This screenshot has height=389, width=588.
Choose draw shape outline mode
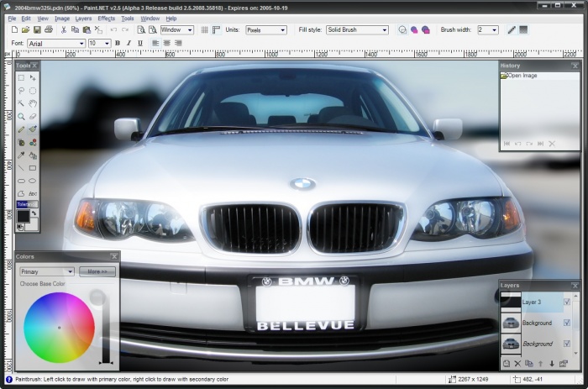pyautogui.click(x=402, y=29)
